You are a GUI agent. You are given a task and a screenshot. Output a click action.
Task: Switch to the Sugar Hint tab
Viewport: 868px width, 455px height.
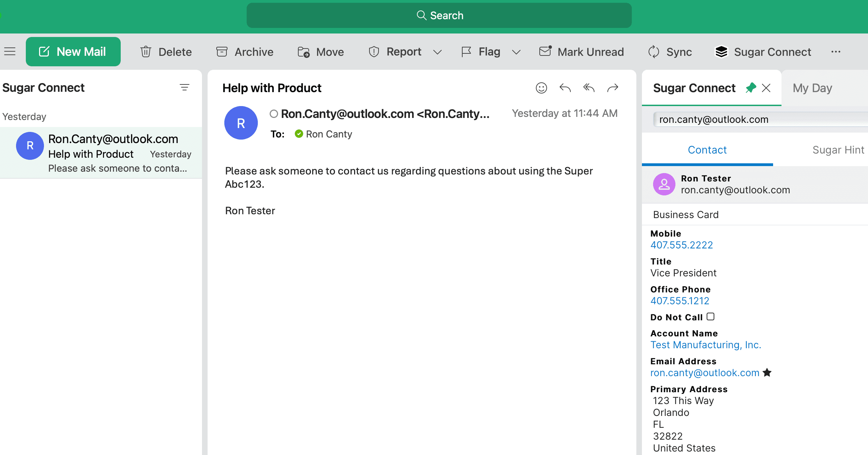(x=838, y=150)
